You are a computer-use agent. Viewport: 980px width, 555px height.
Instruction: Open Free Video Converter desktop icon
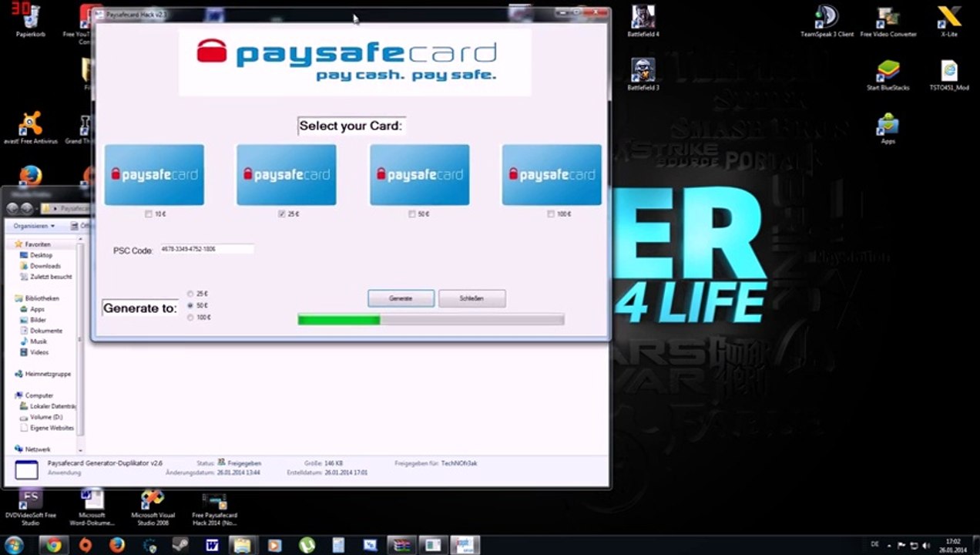tap(888, 21)
